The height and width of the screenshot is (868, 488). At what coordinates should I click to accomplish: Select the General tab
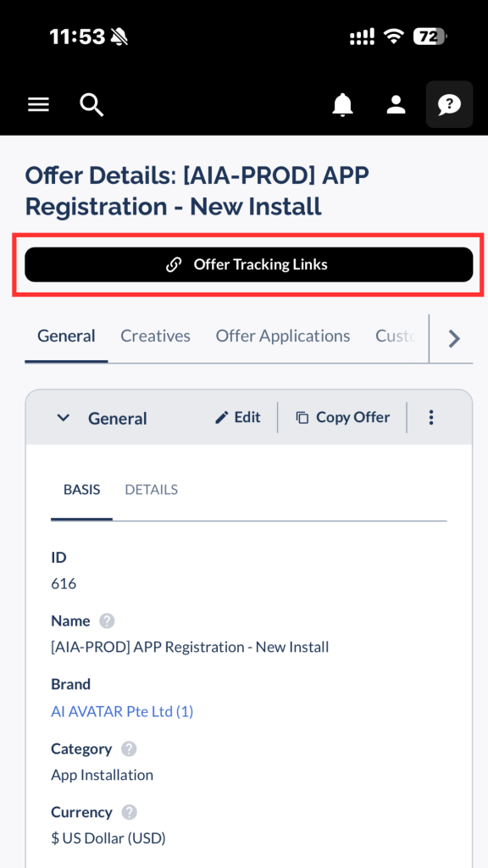click(x=66, y=336)
